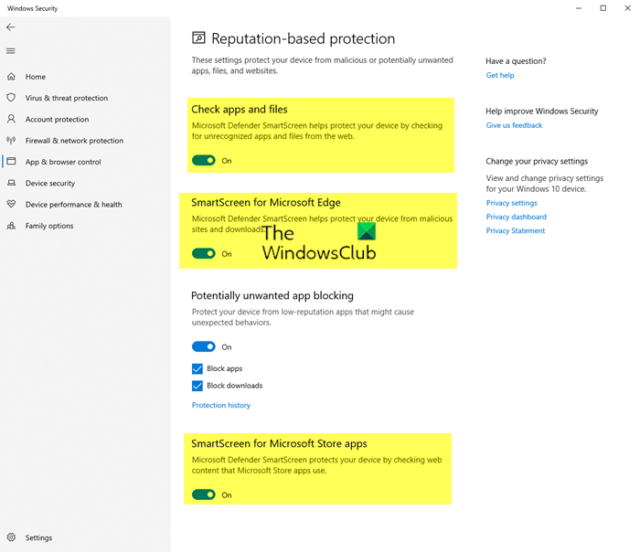Uncheck the Block downloads checkbox
The height and width of the screenshot is (552, 640).
point(198,386)
